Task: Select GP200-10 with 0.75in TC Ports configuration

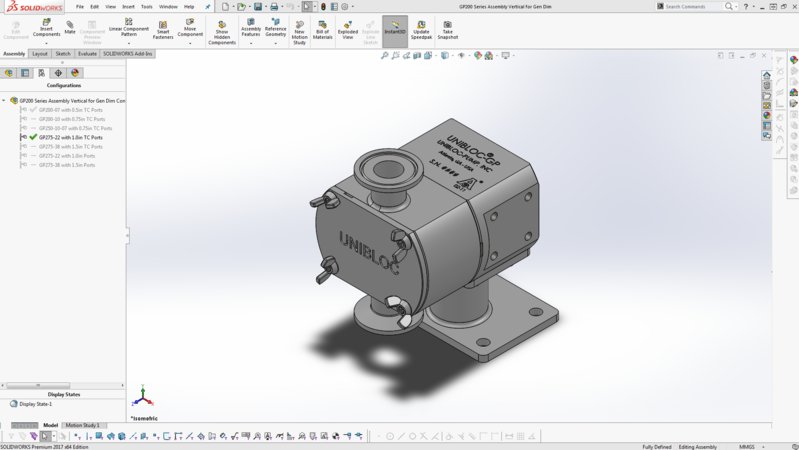Action: pos(72,119)
